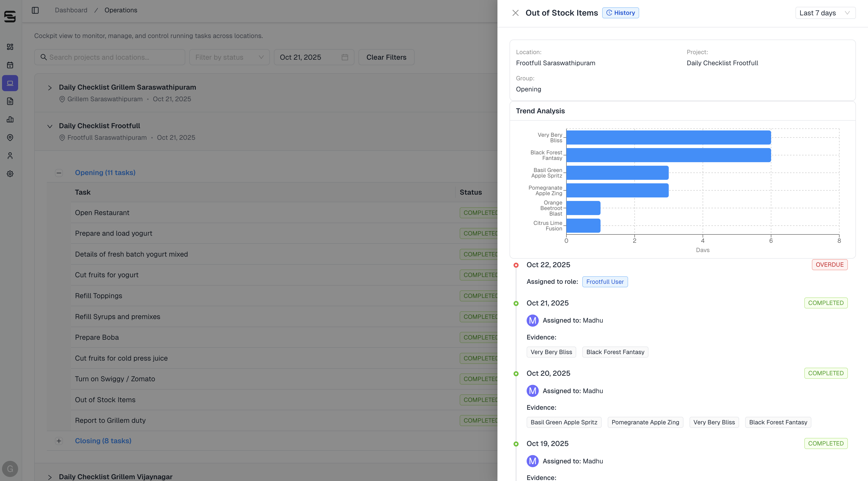The image size is (868, 481).
Task: Click the Frootfull User role tag
Action: coord(605,282)
